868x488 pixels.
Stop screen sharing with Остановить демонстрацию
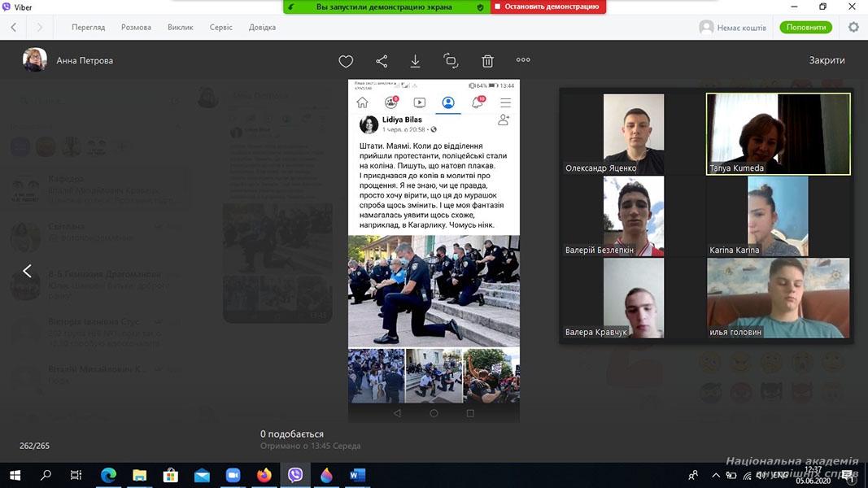point(547,7)
